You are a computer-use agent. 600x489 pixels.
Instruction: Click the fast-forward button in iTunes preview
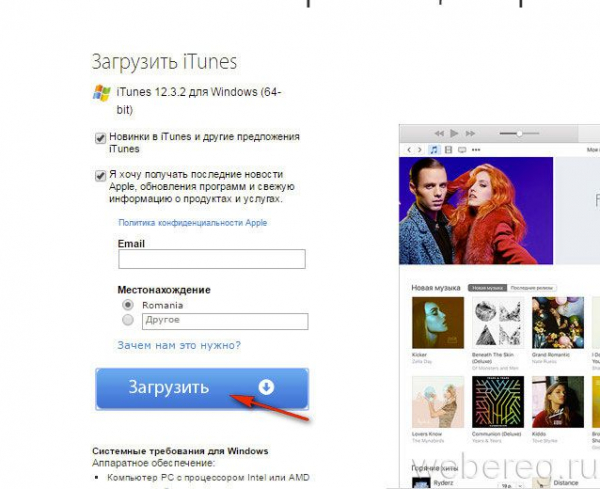coord(470,134)
